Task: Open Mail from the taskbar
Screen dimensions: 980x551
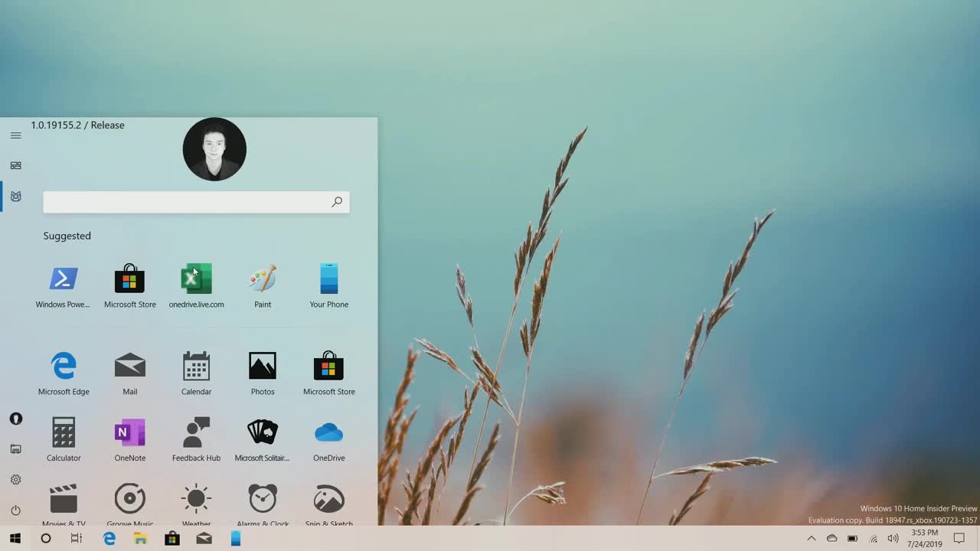Action: (204, 539)
